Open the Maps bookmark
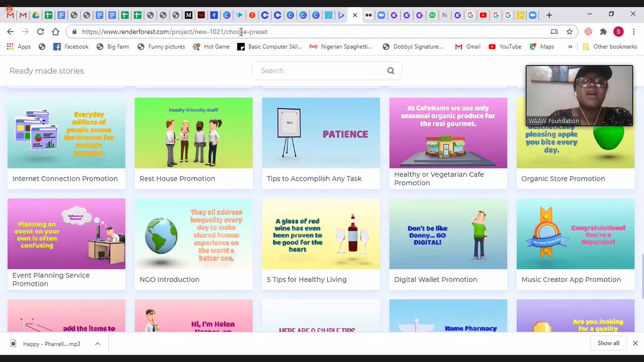The height and width of the screenshot is (362, 644). coord(541,47)
